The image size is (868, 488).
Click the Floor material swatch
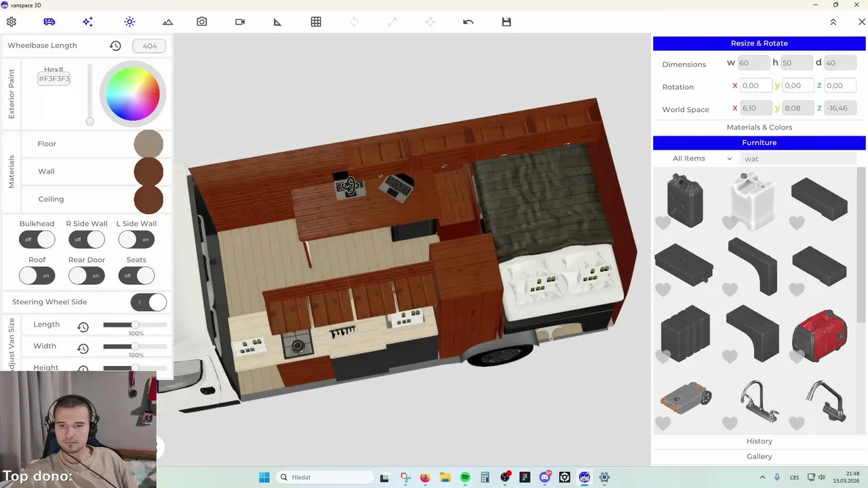[x=149, y=144]
